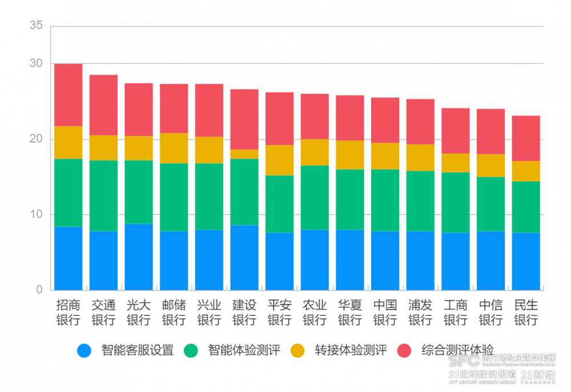Click the y-axis value 35
The image size is (571, 392).
36,25
